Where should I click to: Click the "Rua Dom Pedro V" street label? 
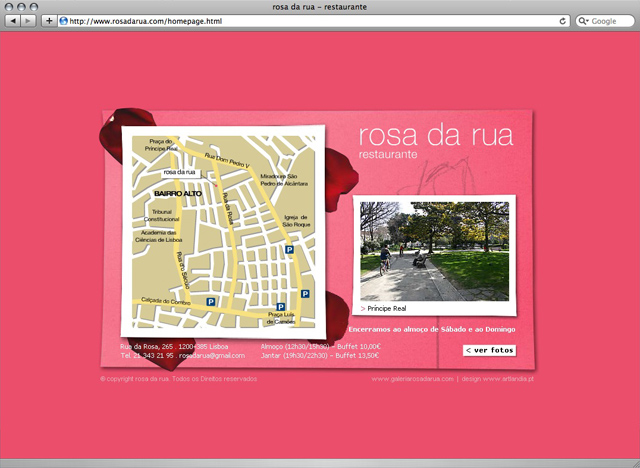(x=227, y=160)
